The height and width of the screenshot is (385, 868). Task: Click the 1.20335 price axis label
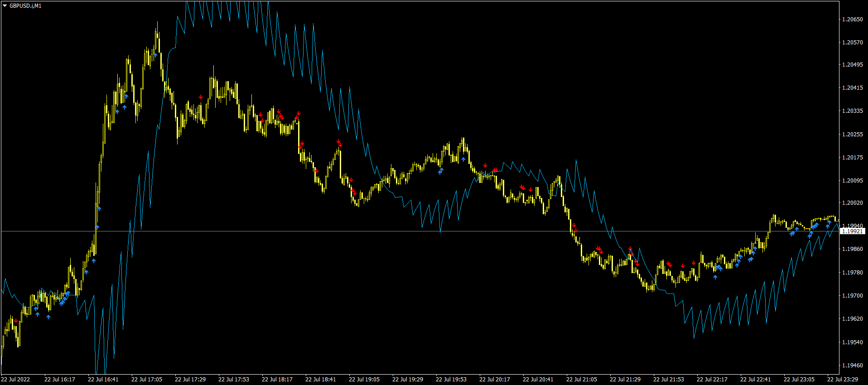coord(853,111)
